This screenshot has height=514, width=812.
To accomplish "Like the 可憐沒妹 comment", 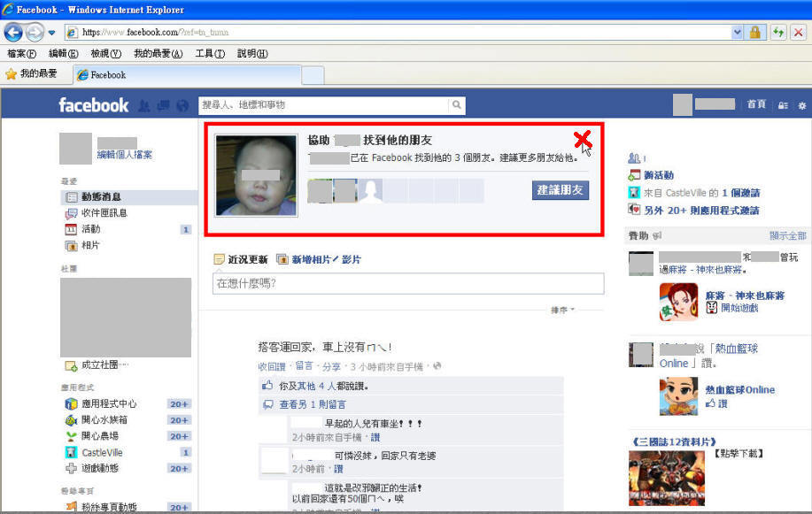I will point(338,470).
